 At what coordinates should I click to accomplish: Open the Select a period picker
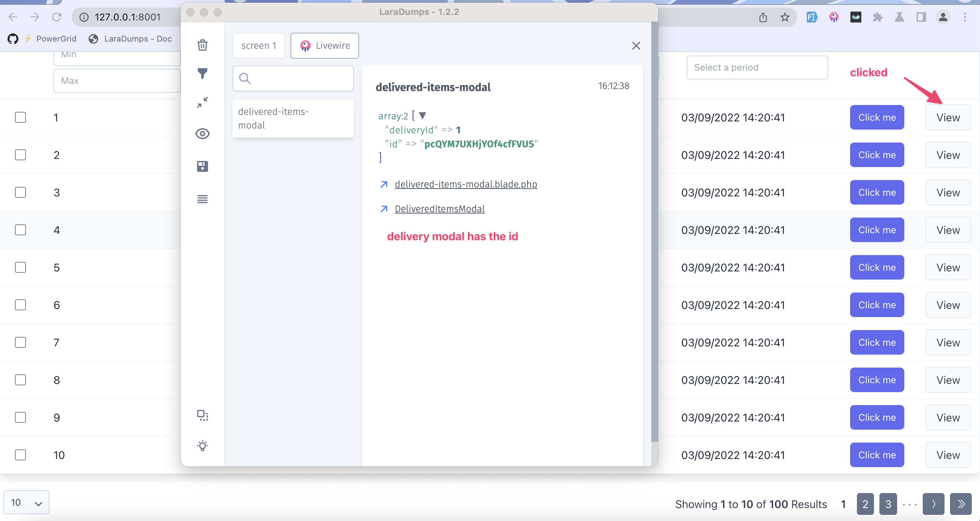[757, 67]
